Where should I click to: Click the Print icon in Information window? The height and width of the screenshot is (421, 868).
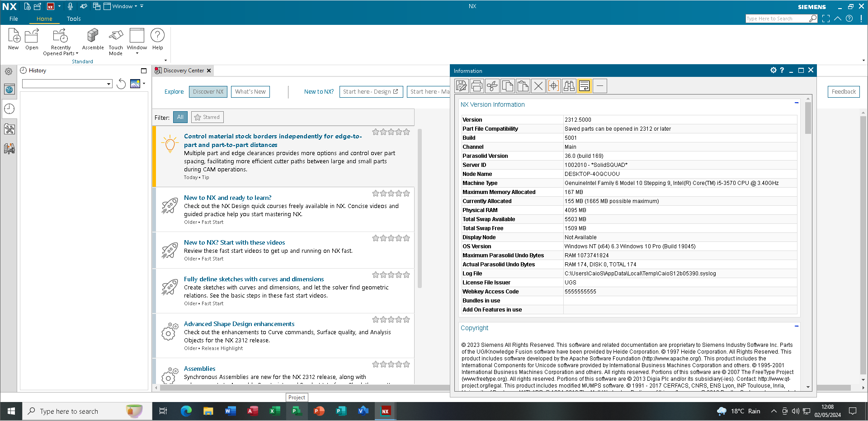[477, 86]
